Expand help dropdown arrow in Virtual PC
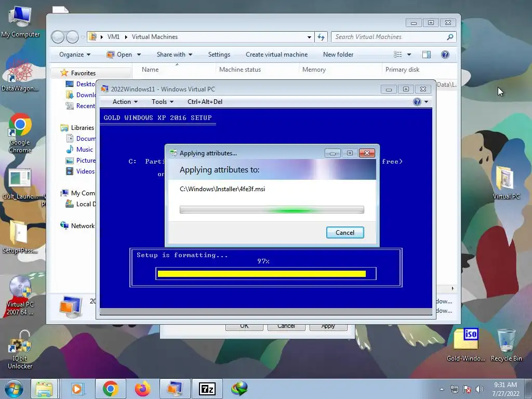The width and height of the screenshot is (532, 399). pyautogui.click(x=426, y=102)
